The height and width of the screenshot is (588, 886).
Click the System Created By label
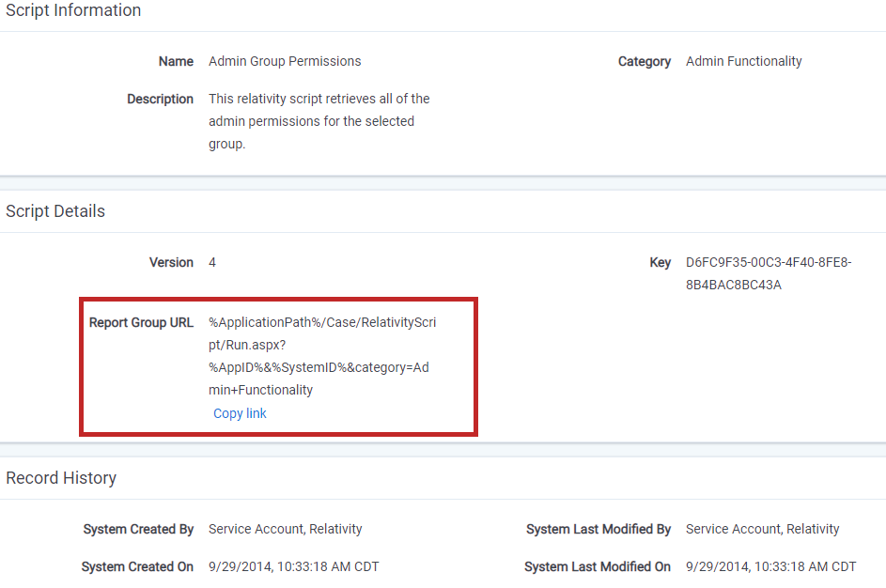138,529
